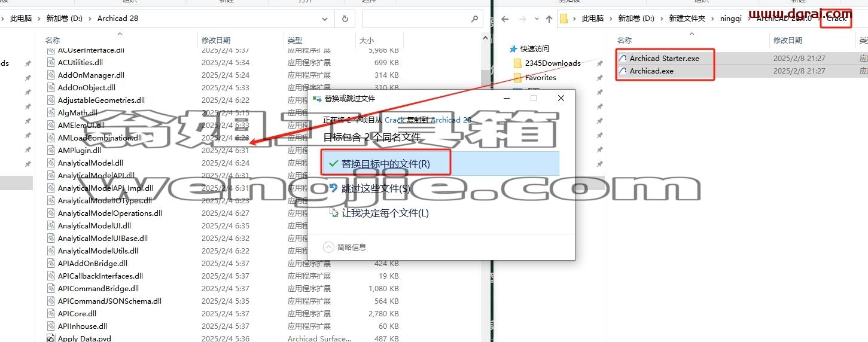The height and width of the screenshot is (342, 868).
Task: Sort by 类型 column in left Explorer
Action: (295, 40)
